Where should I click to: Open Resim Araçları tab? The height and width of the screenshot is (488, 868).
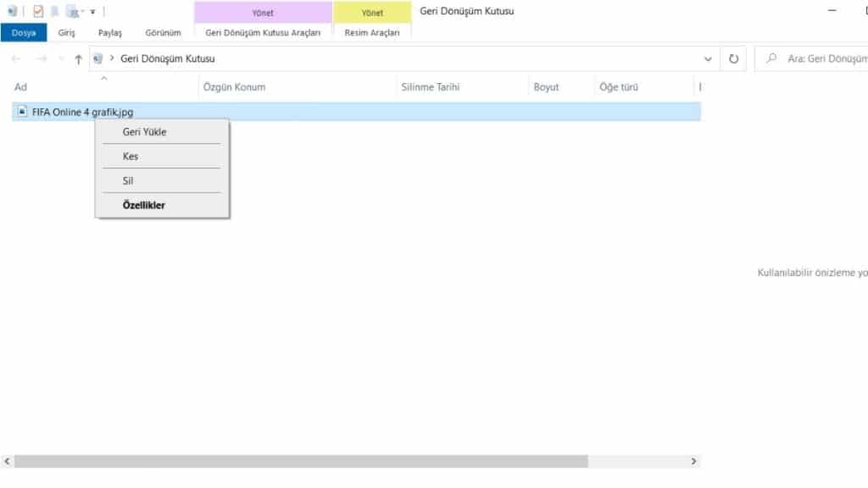(372, 33)
